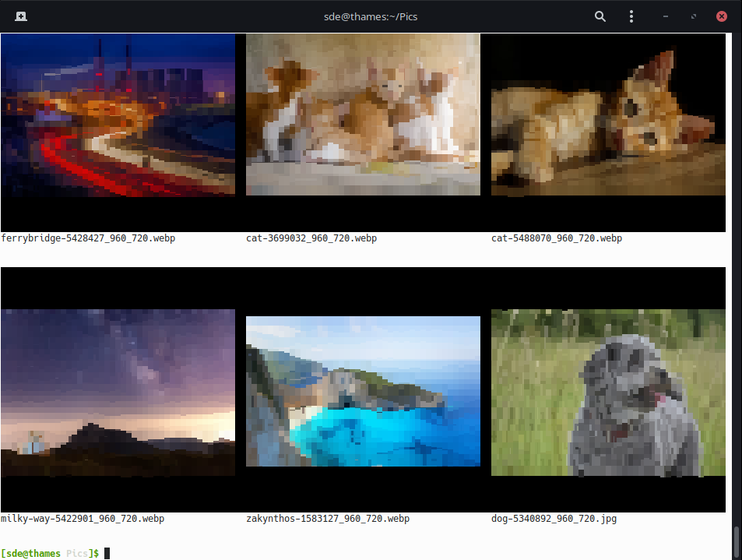742x560 pixels.
Task: Click the milky way sky thumbnail
Action: tap(118, 392)
